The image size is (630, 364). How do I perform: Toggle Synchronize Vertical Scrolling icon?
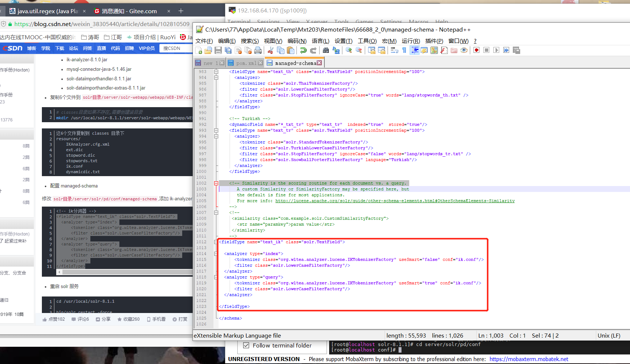[372, 50]
